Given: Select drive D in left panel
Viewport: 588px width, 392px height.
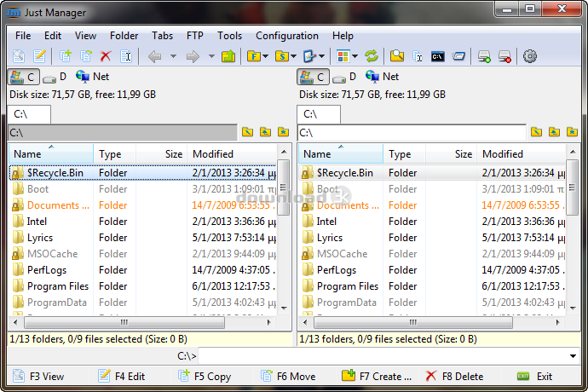Looking at the screenshot, I should (55, 77).
